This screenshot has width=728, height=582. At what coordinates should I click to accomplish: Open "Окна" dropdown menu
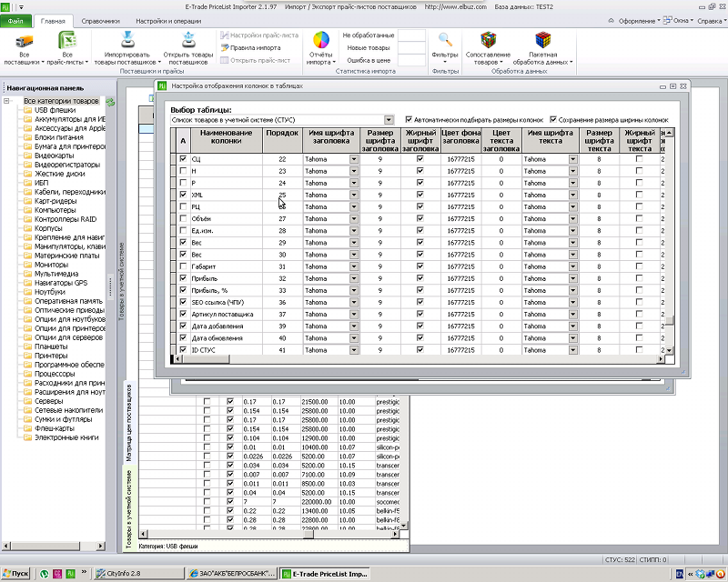pyautogui.click(x=678, y=21)
